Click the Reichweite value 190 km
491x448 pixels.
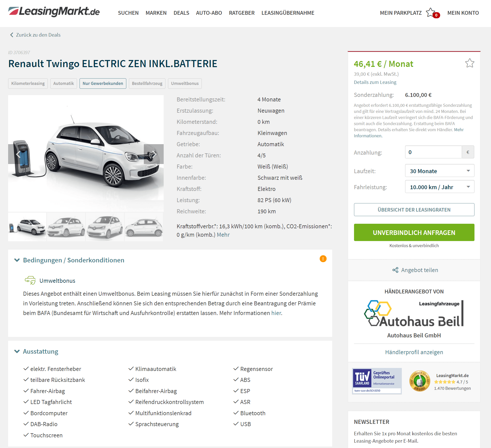click(x=267, y=211)
